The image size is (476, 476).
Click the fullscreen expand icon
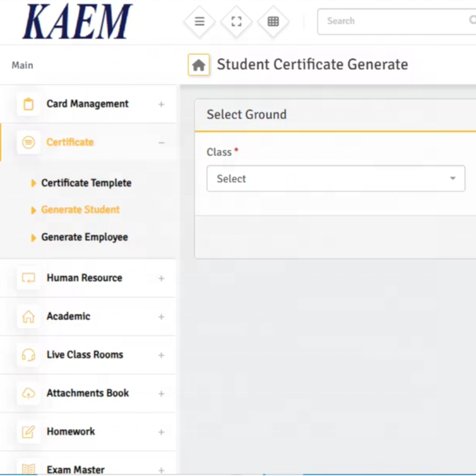pyautogui.click(x=236, y=22)
